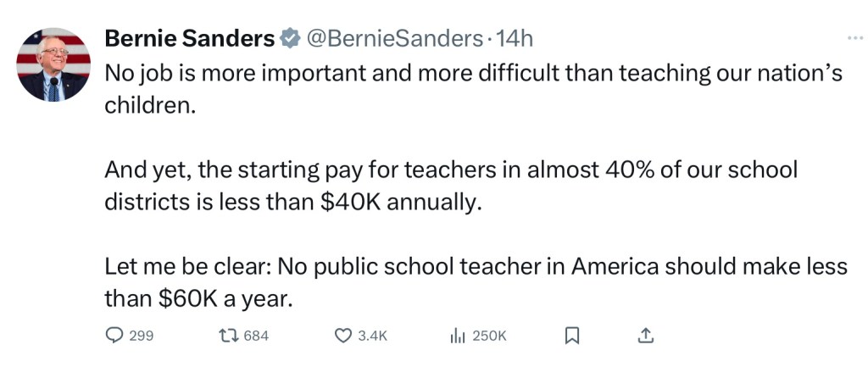Click the retweet arrows icon
Image resolution: width=868 pixels, height=367 pixels.
(229, 336)
